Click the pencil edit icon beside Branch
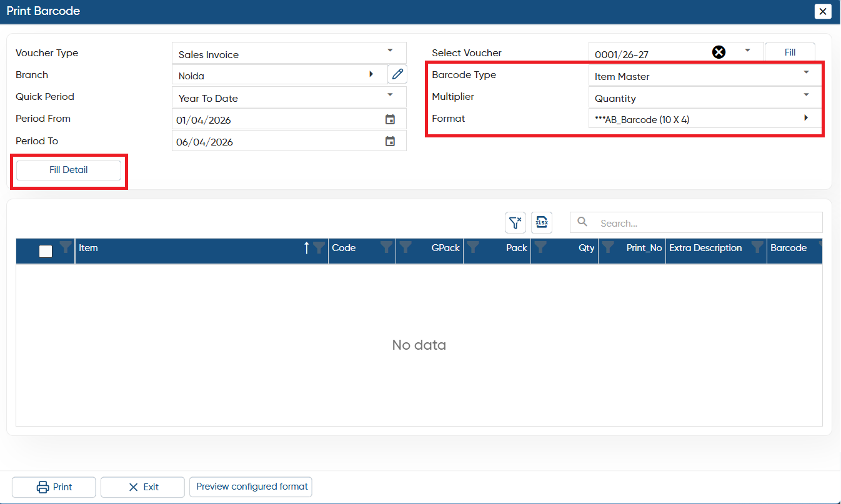 [397, 74]
